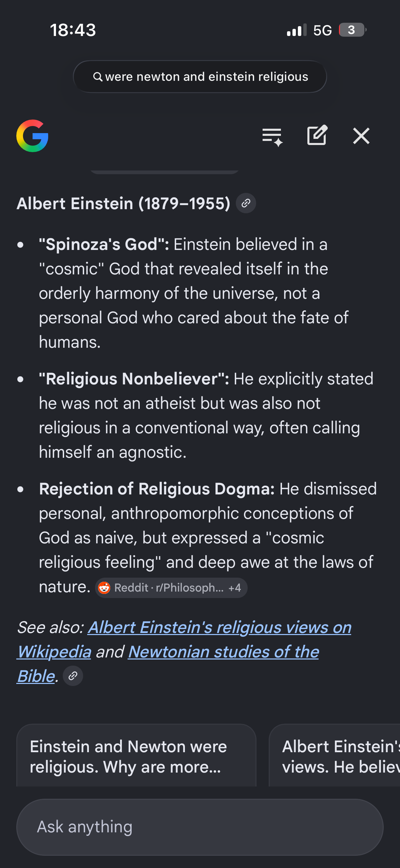The image size is (400, 868).
Task: Expand the +4 additional sources count
Action: coord(235,588)
